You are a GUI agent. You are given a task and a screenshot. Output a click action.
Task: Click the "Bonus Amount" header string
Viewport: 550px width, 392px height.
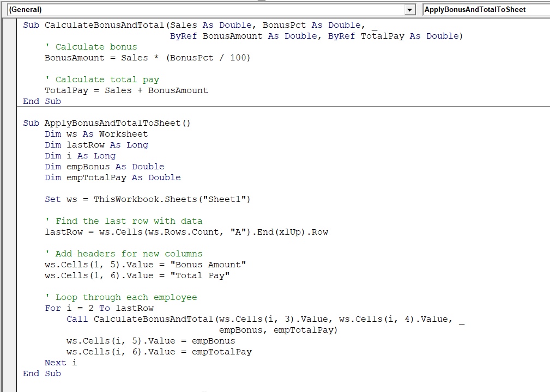(x=208, y=265)
